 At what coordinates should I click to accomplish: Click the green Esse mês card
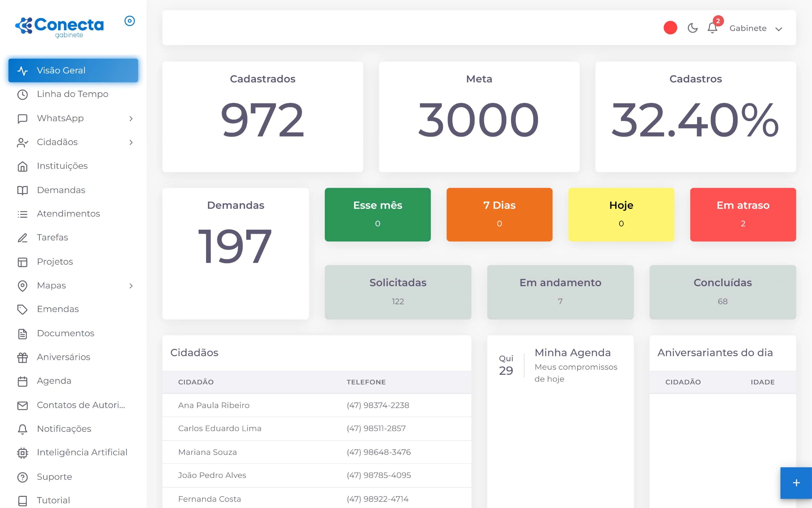pos(378,214)
